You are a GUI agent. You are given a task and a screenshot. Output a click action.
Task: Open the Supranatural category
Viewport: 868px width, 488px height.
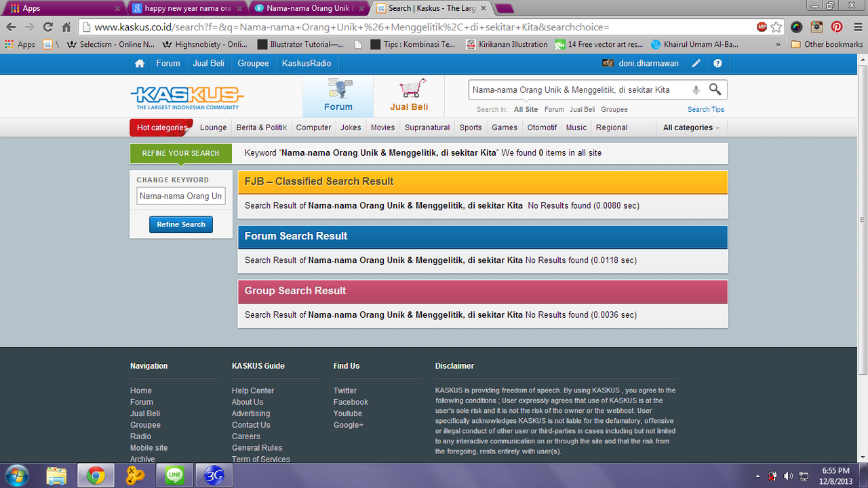point(427,127)
